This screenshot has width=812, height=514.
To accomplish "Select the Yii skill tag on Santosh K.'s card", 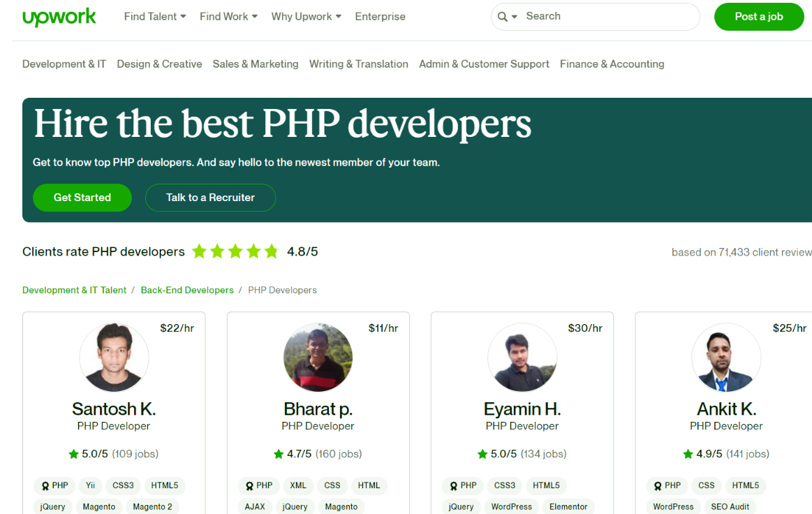I will pyautogui.click(x=91, y=485).
